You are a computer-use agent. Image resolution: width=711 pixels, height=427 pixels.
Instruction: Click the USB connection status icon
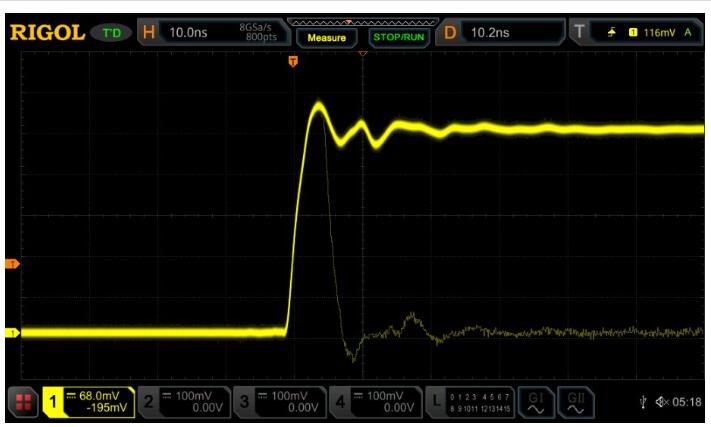[641, 403]
